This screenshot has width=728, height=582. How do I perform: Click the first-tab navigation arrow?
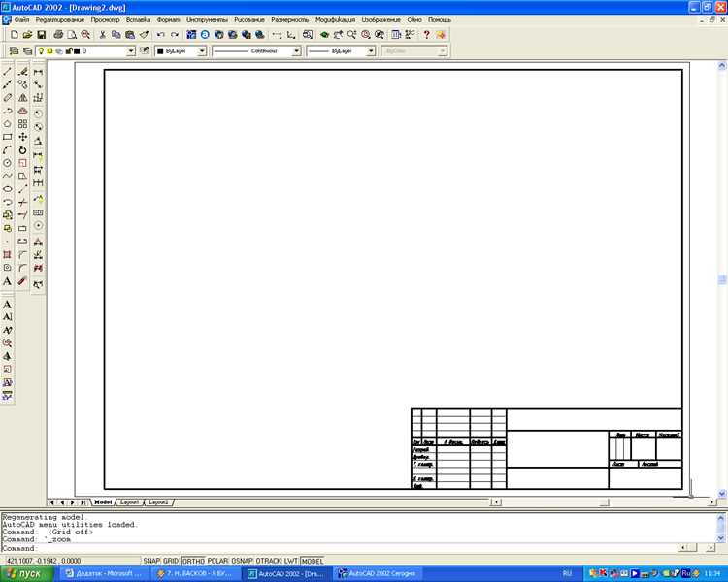pyautogui.click(x=51, y=502)
